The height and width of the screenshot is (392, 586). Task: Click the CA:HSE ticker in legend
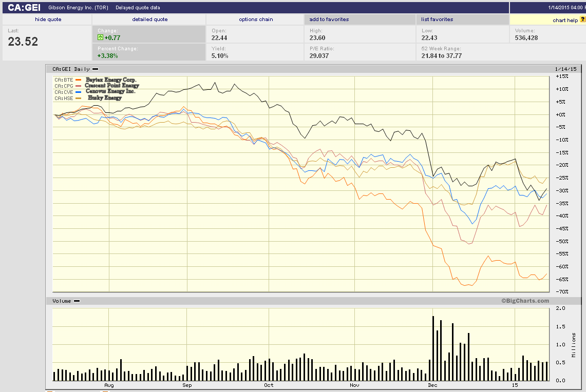[x=64, y=98]
